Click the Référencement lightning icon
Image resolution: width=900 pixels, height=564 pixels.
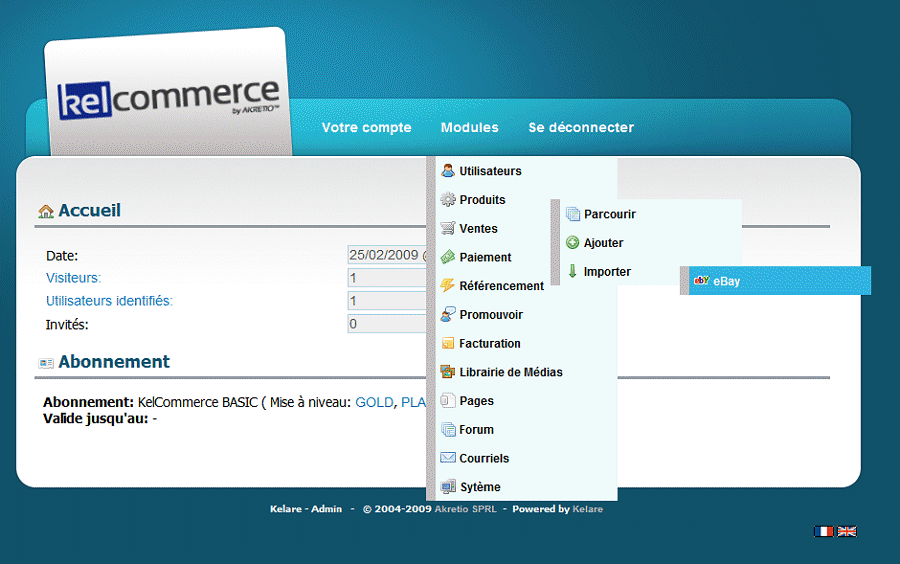(x=448, y=286)
